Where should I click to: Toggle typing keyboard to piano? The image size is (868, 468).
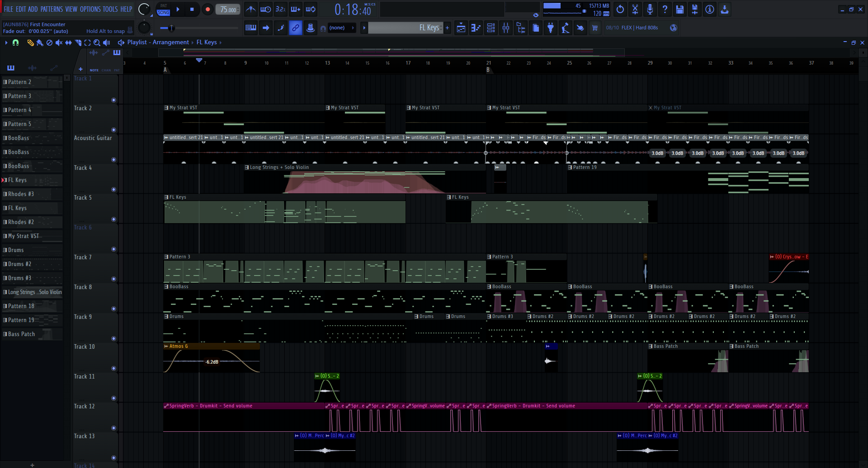[251, 28]
